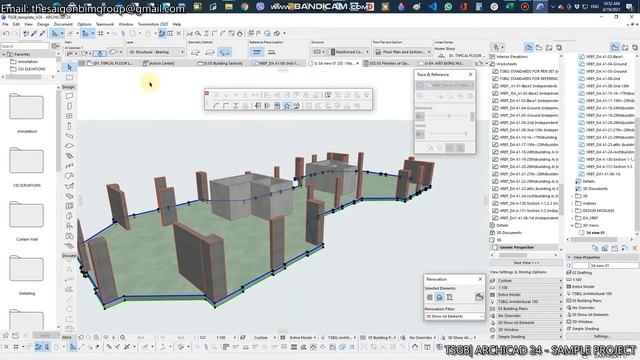Click the Layout Book icon in Navigator
Viewport: 640px width, 360px height.
(549, 48)
